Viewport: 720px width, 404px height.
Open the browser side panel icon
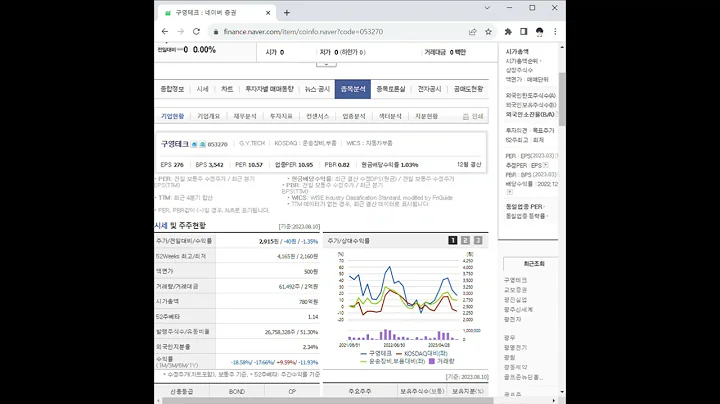(x=523, y=32)
